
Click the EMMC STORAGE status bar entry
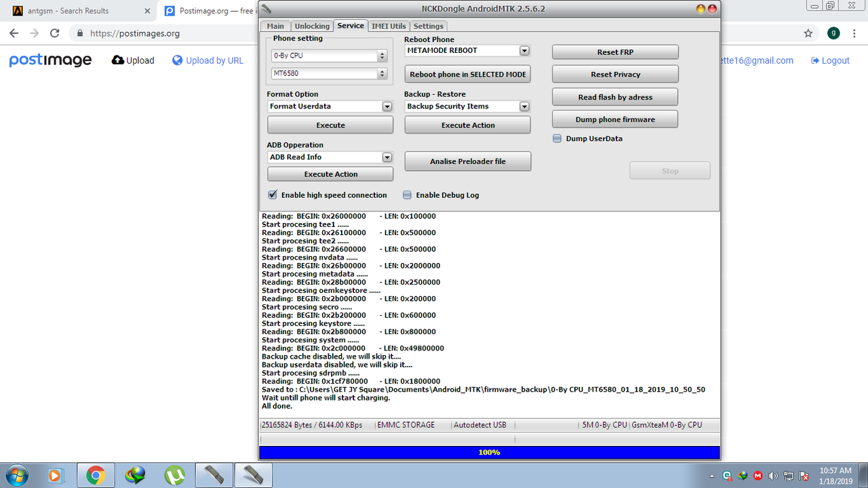click(x=406, y=425)
